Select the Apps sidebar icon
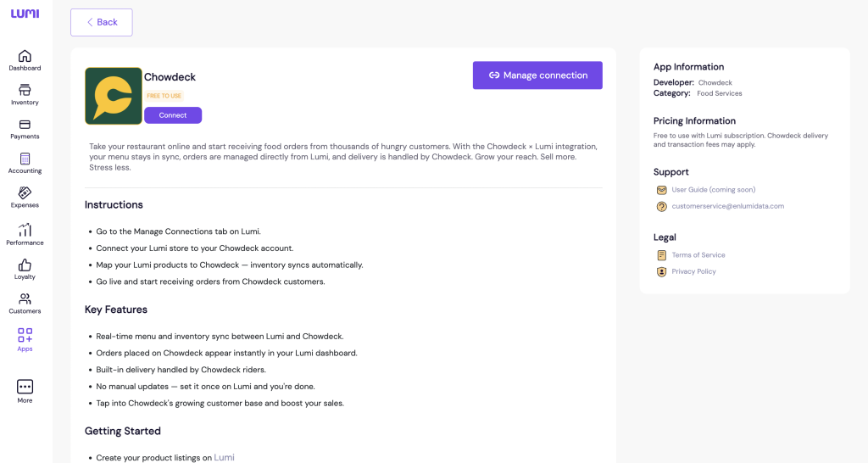The image size is (868, 463). tap(25, 336)
